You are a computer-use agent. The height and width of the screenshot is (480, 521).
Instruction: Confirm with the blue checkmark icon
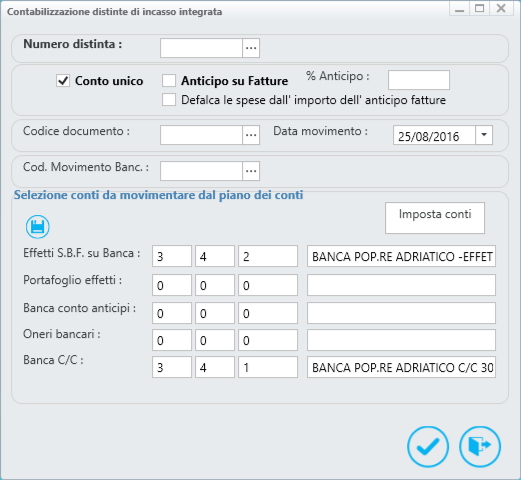428,447
